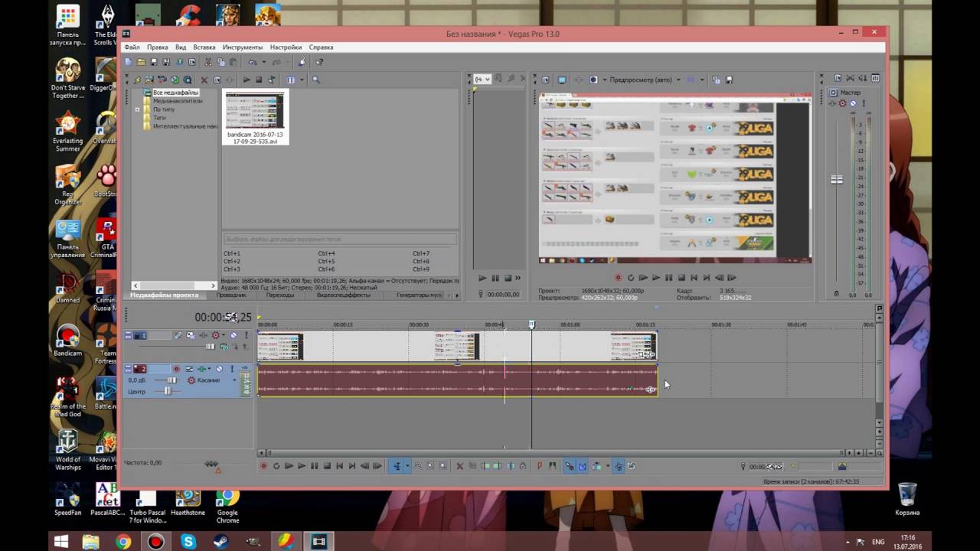Open the Bandicam desktop shortcut
The height and width of the screenshot is (551, 980).
(x=68, y=341)
